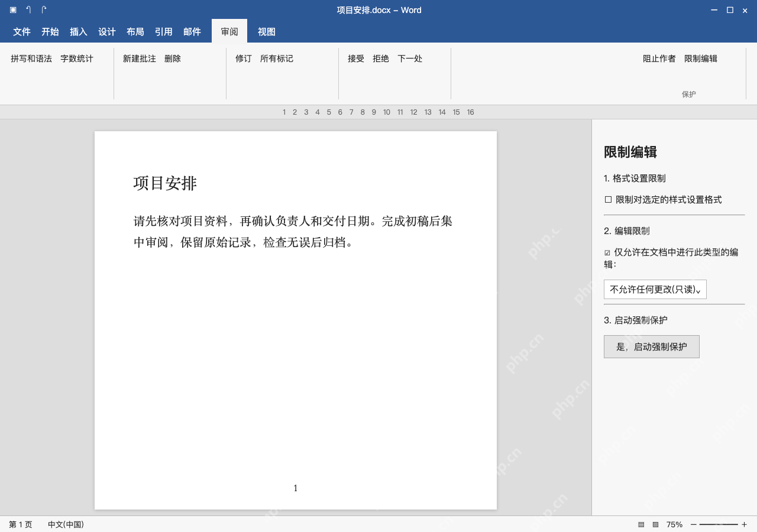The width and height of the screenshot is (757, 532).
Task: Click the save icon in title bar
Action: (13, 10)
